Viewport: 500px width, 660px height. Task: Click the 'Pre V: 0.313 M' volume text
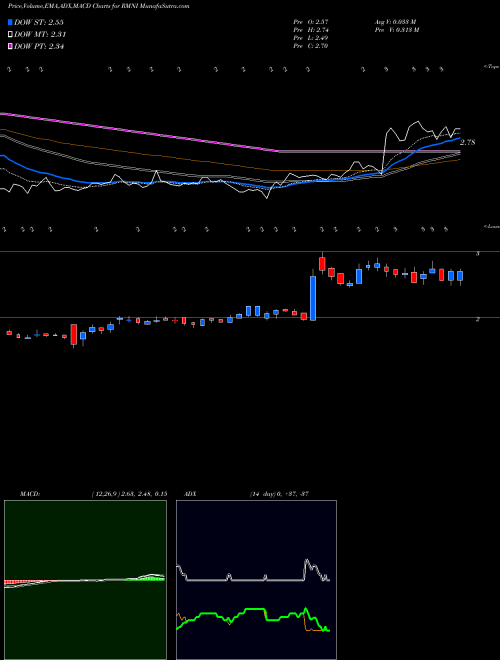point(396,30)
